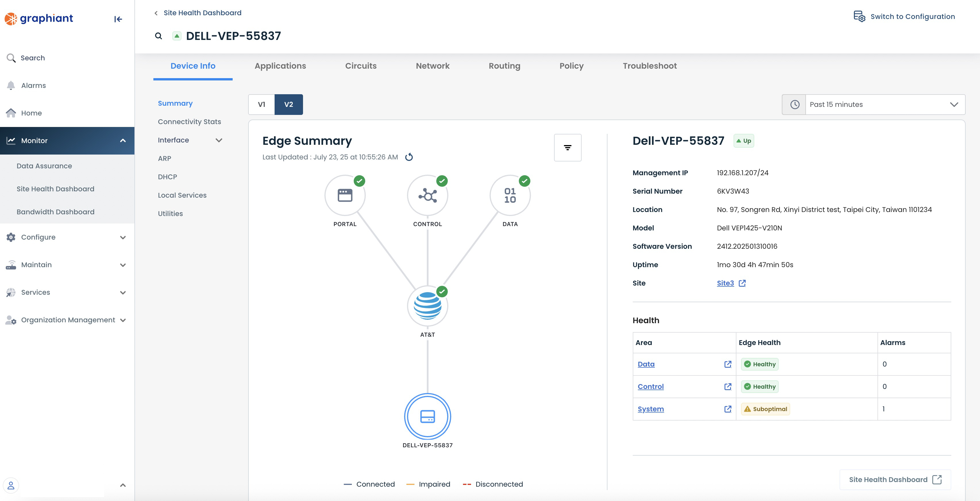The image size is (980, 501).
Task: Open the Circuits tab
Action: 361,66
